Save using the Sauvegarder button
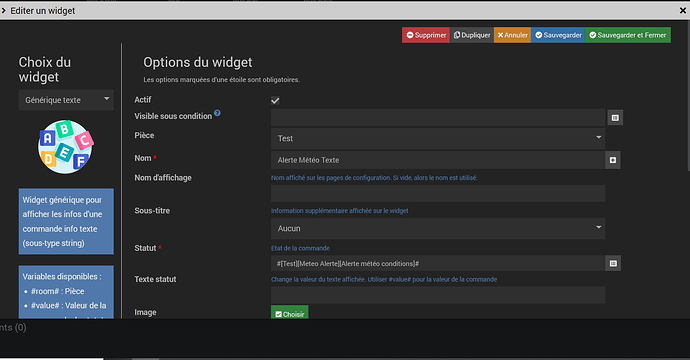690x360 pixels. click(558, 35)
